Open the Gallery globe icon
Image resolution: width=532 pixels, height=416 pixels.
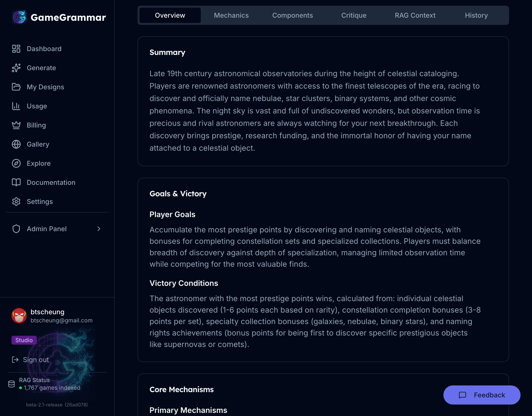pos(16,144)
